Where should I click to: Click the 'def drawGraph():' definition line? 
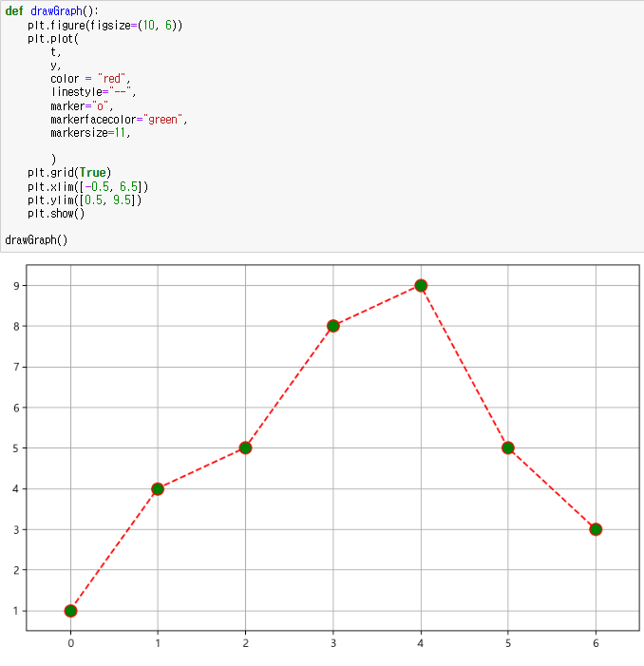(x=52, y=11)
